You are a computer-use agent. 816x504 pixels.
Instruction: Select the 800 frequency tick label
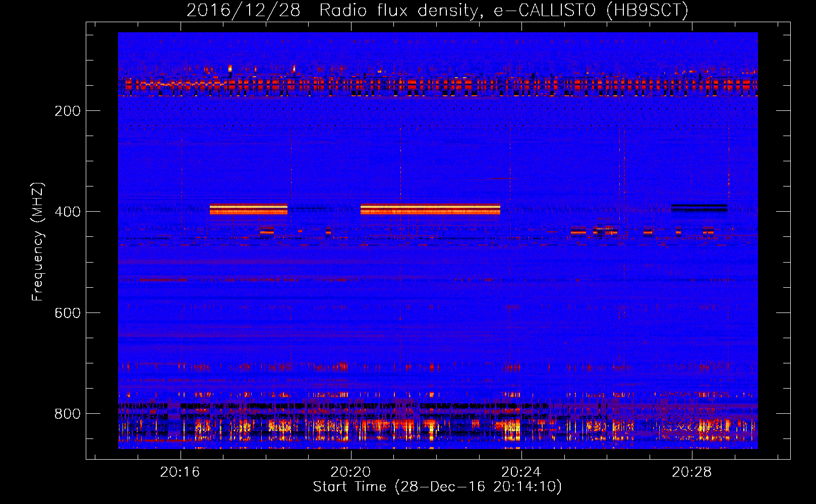(68, 414)
